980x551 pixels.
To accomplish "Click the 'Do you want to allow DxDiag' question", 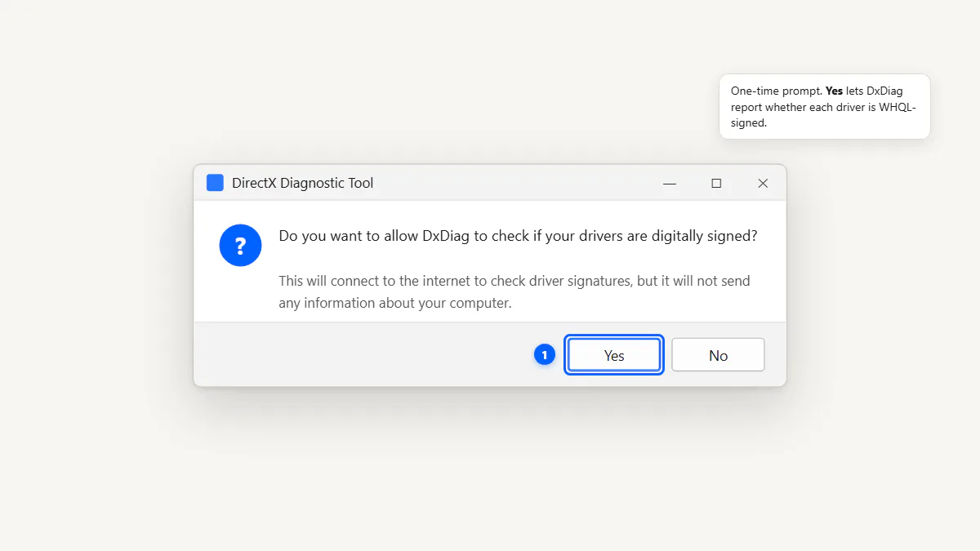I will click(x=518, y=236).
